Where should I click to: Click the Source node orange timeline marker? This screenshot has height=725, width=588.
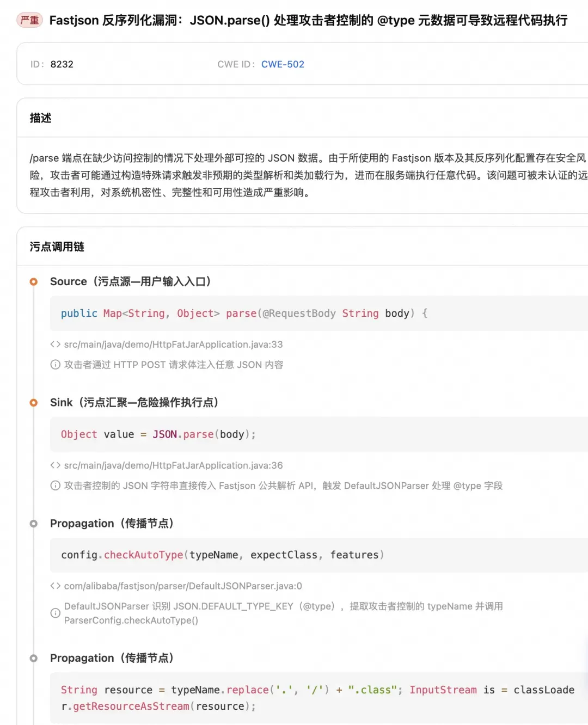[x=34, y=281]
